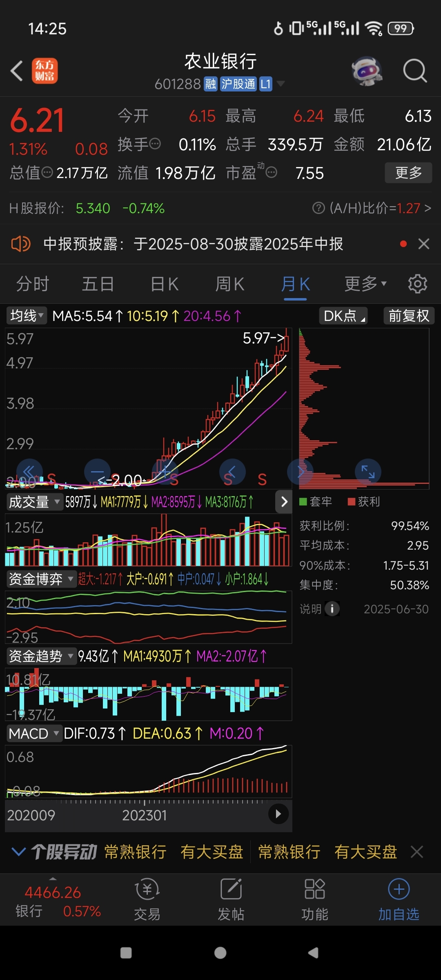This screenshot has height=980, width=441.
Task: Tap the 套牢 green legend swatch
Action: pos(303,501)
